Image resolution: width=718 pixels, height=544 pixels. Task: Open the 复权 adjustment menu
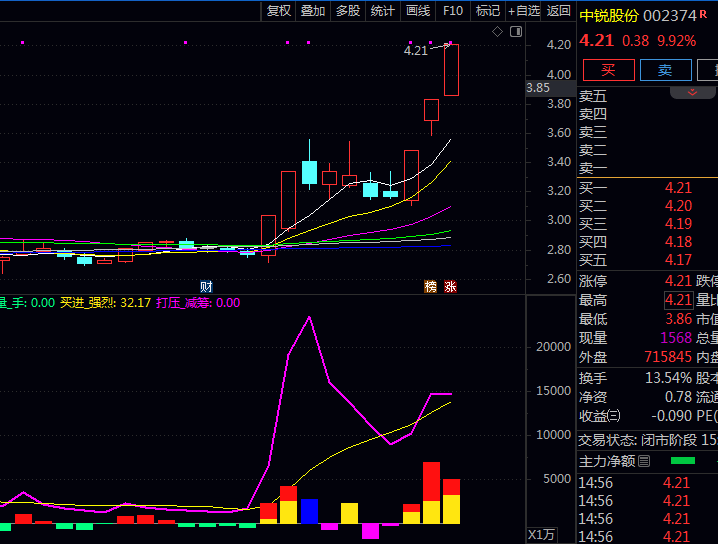[x=278, y=11]
